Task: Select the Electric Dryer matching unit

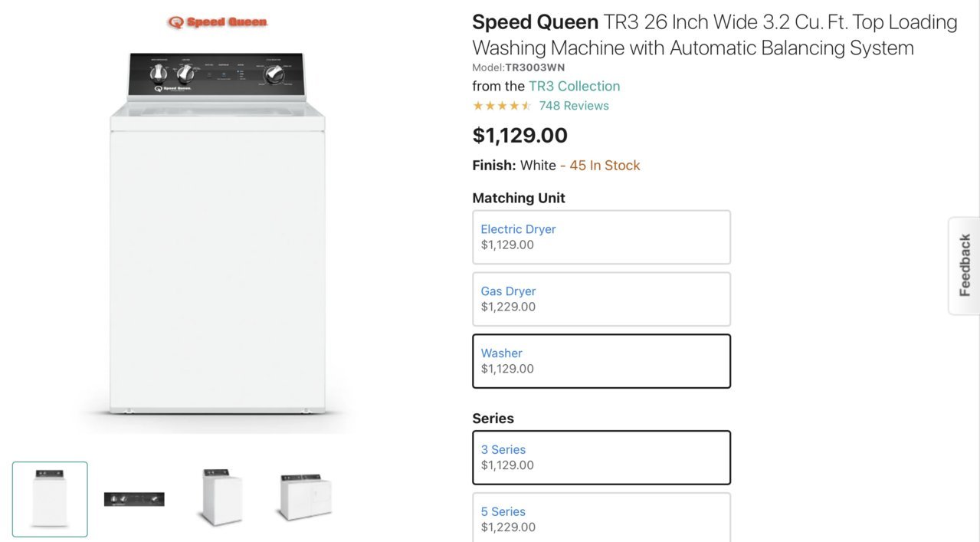Action: click(601, 237)
